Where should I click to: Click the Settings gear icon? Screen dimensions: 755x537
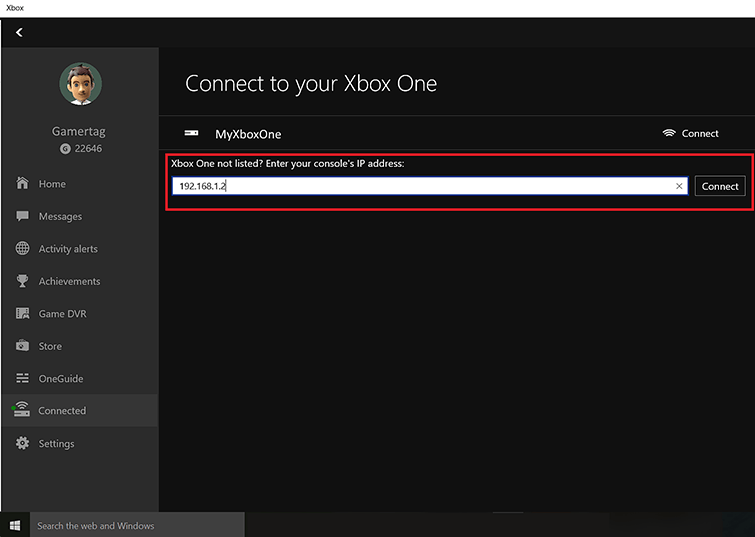pos(22,443)
